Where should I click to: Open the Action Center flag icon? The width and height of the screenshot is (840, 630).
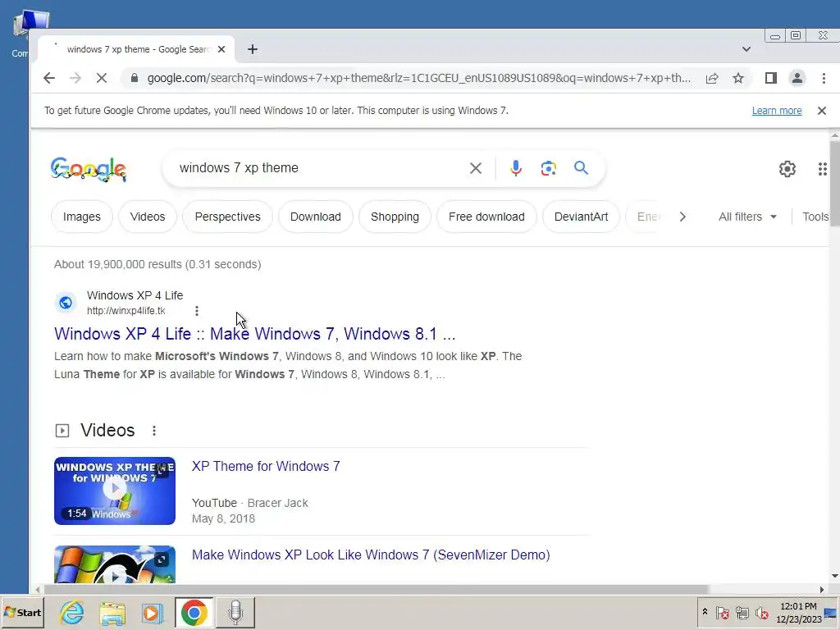click(722, 612)
